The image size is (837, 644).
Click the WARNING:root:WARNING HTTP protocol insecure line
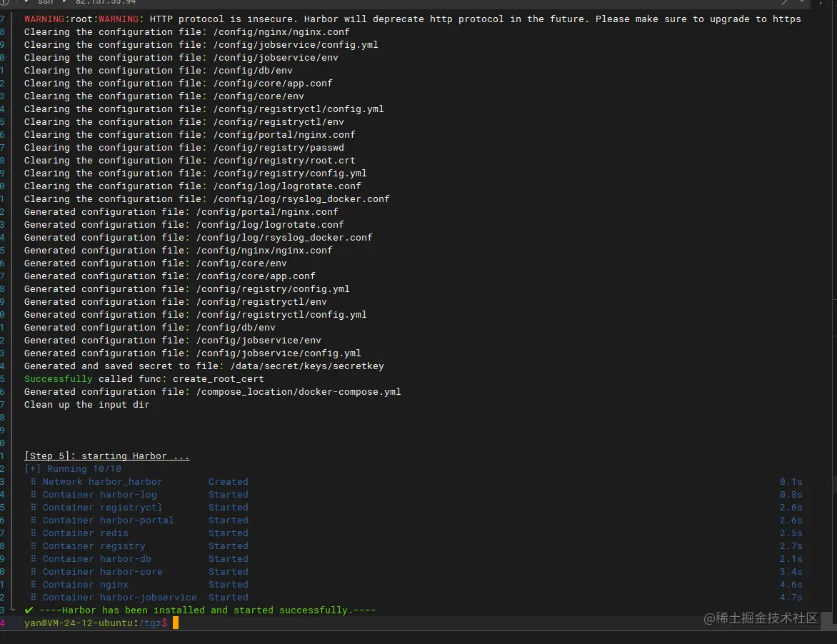tap(412, 19)
